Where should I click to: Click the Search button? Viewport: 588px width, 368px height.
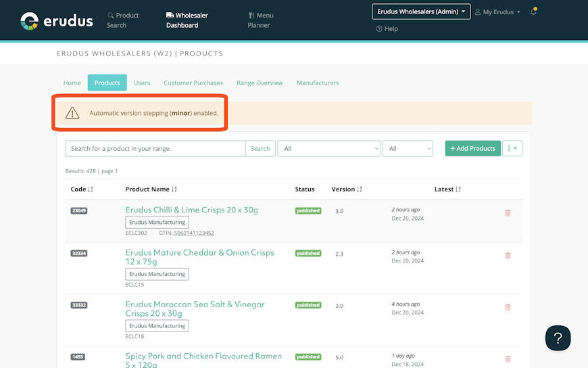260,148
